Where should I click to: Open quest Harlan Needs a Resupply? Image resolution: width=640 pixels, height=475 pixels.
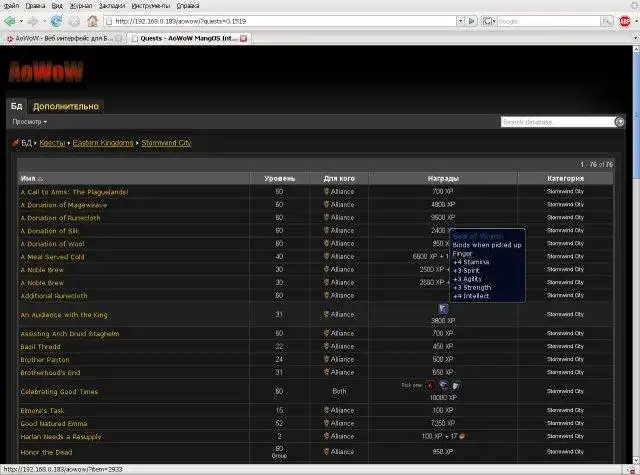coord(61,437)
